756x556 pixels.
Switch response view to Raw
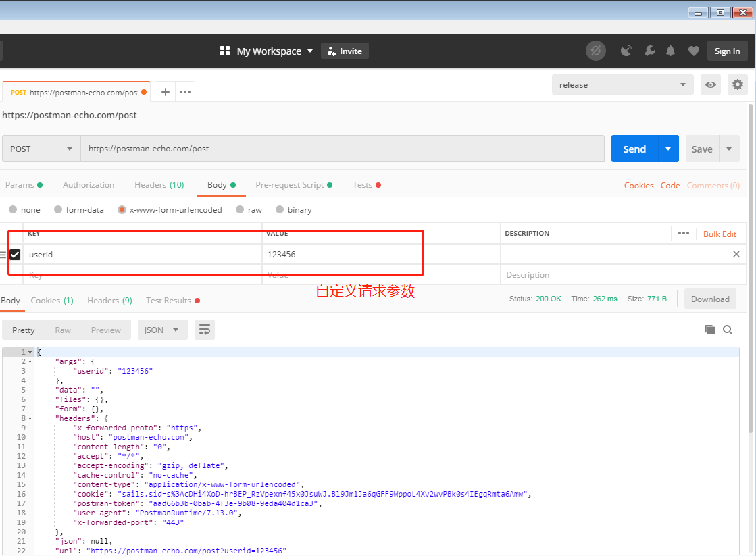click(63, 330)
